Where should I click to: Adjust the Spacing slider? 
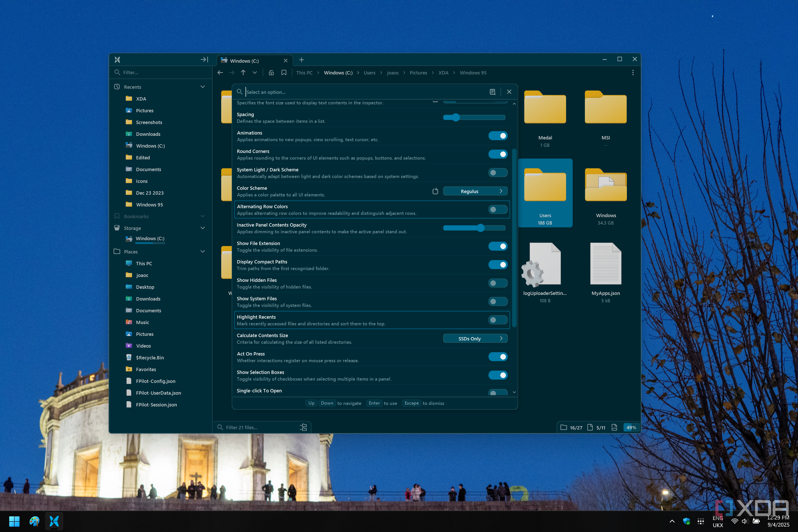tap(474, 117)
